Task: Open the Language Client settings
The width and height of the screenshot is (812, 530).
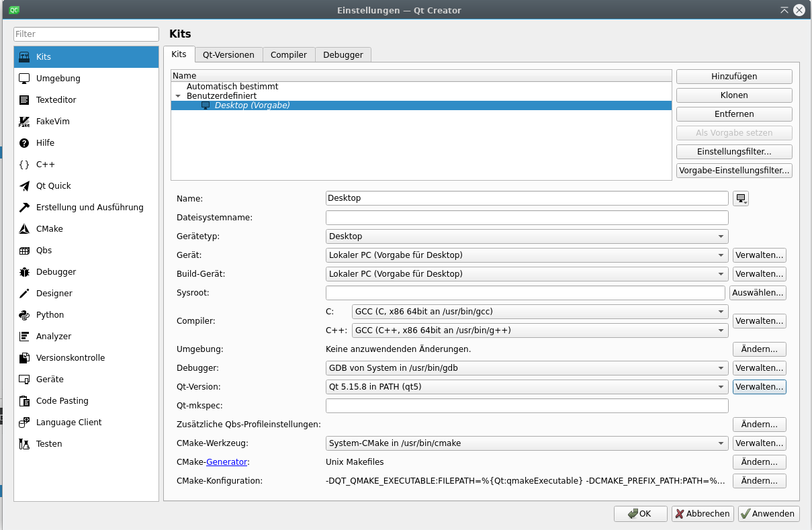Action: click(x=69, y=423)
